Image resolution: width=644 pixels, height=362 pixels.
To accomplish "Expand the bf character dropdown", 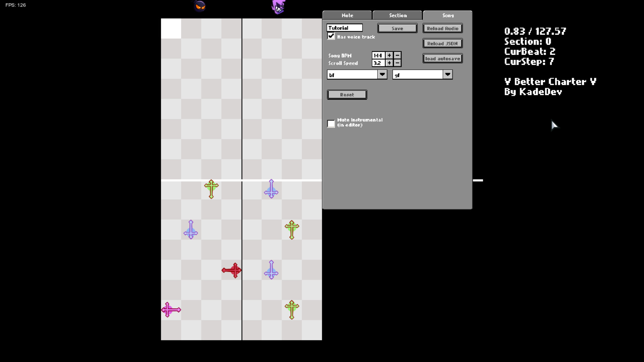I will click(x=381, y=74).
